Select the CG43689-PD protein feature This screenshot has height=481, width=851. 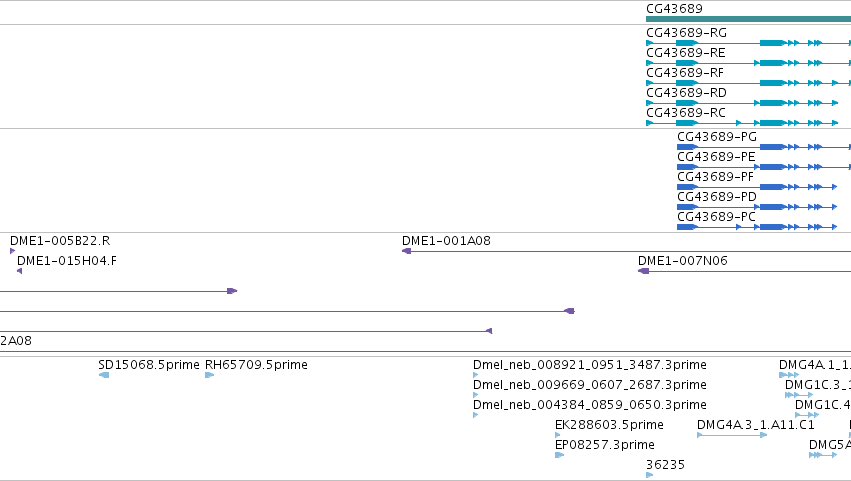tap(757, 207)
